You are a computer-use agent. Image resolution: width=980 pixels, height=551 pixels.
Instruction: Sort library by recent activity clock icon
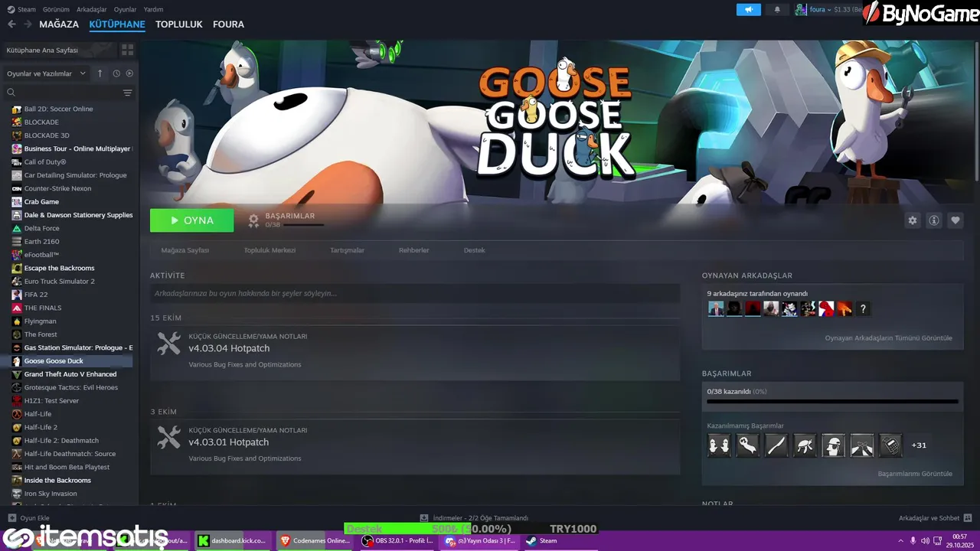(x=116, y=73)
